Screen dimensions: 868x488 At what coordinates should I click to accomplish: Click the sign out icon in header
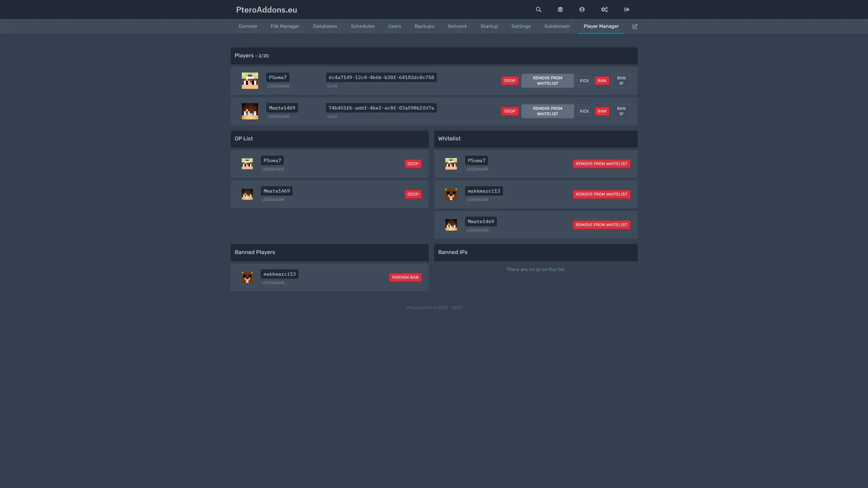pyautogui.click(x=626, y=9)
